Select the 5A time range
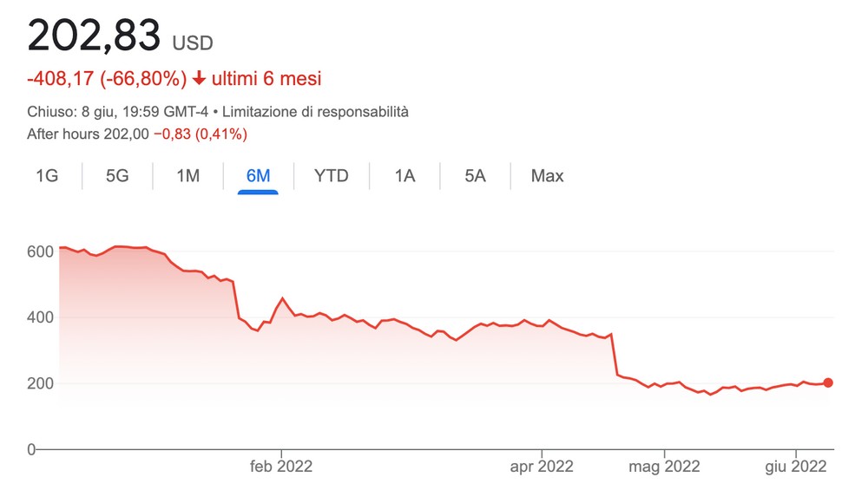Image resolution: width=868 pixels, height=490 pixels. tap(475, 176)
